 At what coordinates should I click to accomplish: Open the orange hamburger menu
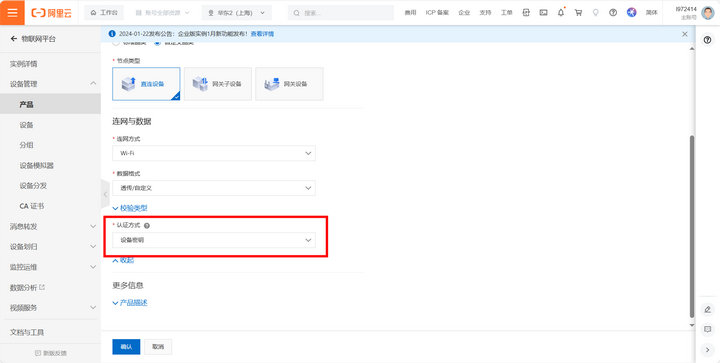[x=12, y=12]
